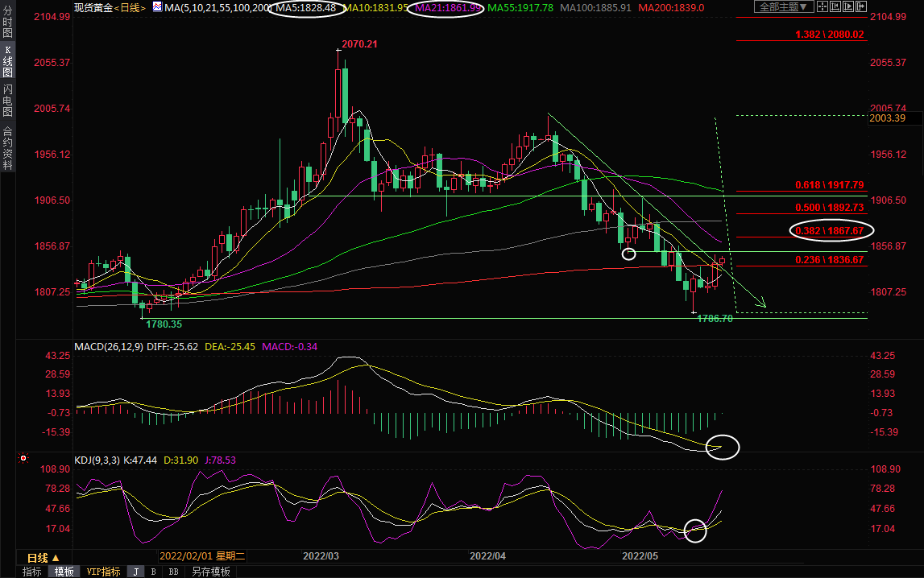Toggle the J template button
This screenshot has width=924, height=578.
[135, 572]
